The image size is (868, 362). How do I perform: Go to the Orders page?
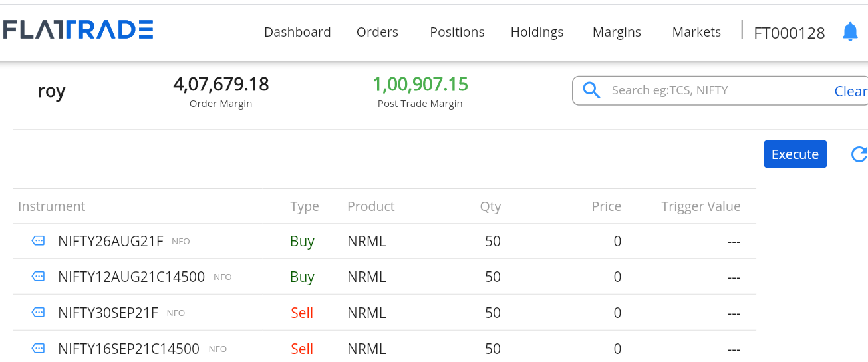[x=377, y=32]
